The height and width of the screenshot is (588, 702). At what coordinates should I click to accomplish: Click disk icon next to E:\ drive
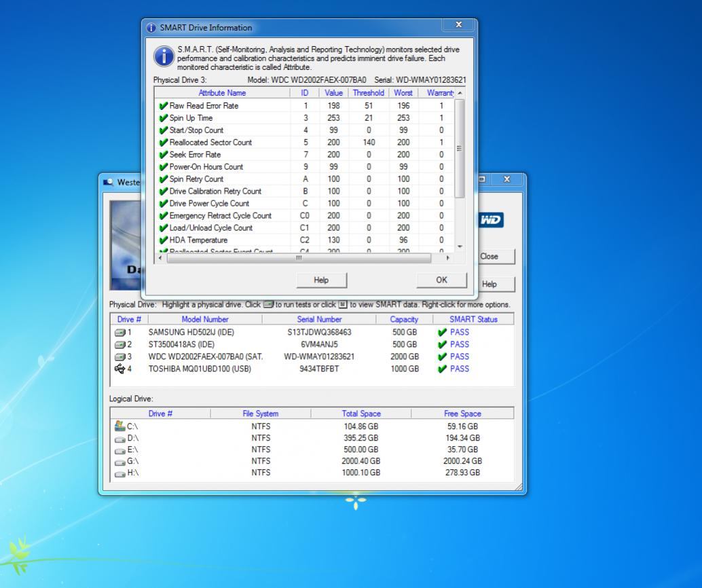pos(119,450)
